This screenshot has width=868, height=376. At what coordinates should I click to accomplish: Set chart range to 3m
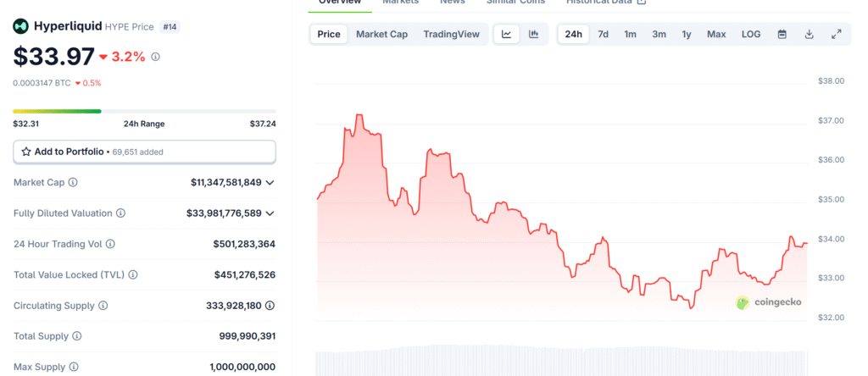pos(659,34)
